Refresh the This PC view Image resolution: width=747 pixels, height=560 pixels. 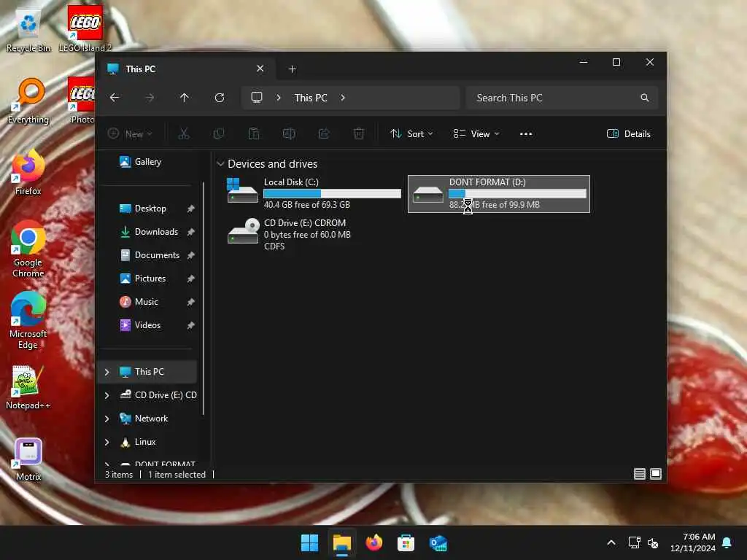[220, 98]
